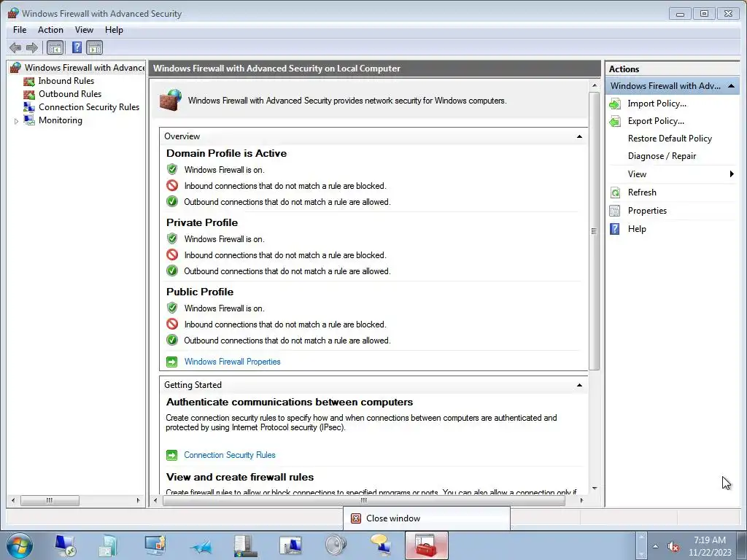
Task: Choose Restore Default Policy
Action: coord(670,139)
